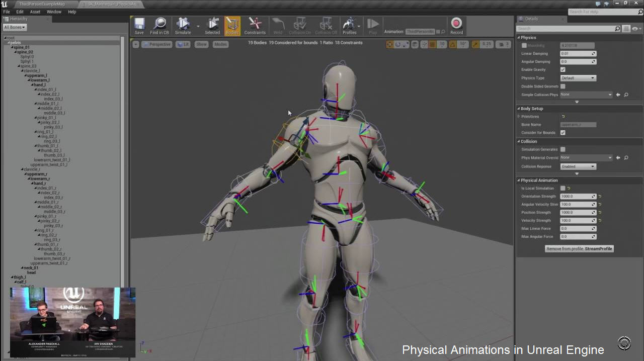Open grid snap value 10
Viewport: 644px width, 361px height.
click(442, 44)
